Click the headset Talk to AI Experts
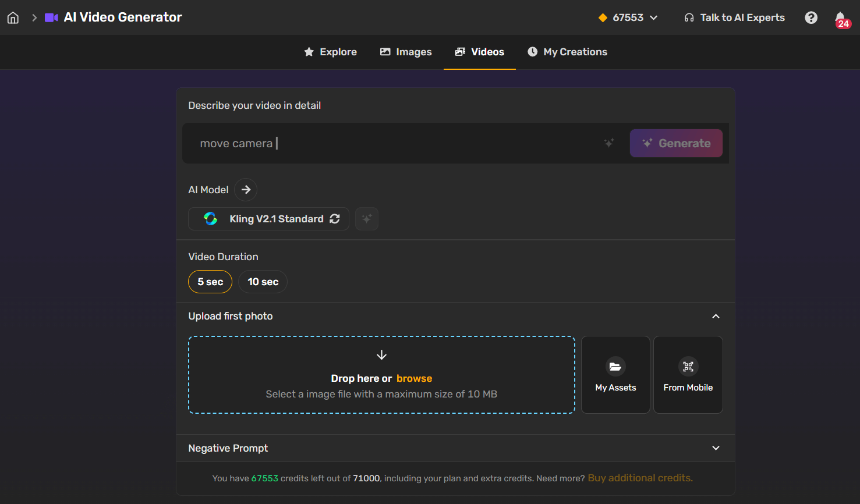Image resolution: width=860 pixels, height=504 pixels. (x=735, y=17)
